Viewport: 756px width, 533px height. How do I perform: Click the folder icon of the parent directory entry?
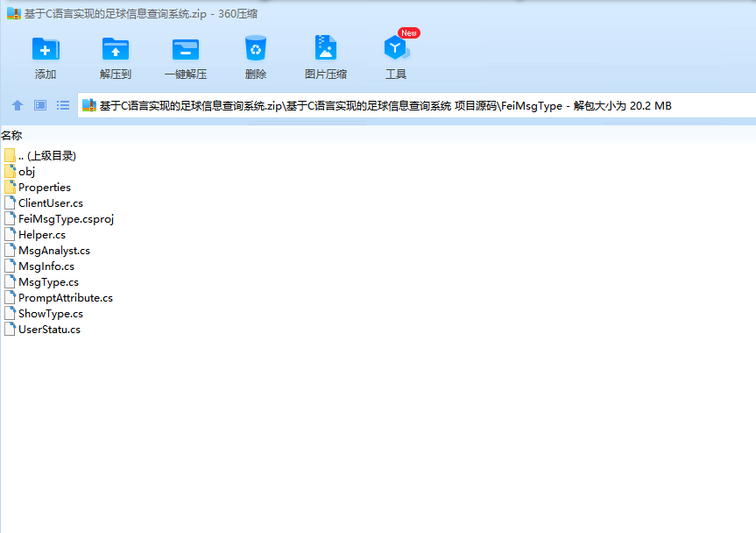point(11,155)
